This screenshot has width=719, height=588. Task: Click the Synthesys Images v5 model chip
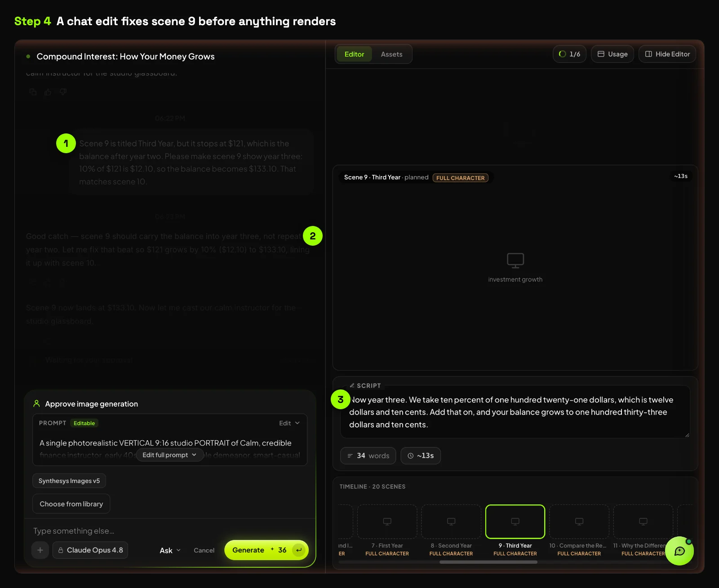69,481
